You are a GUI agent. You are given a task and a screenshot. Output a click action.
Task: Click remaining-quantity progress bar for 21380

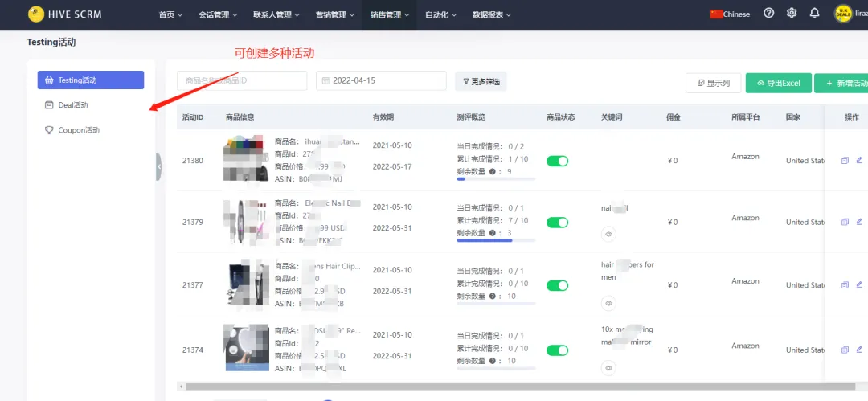496,179
